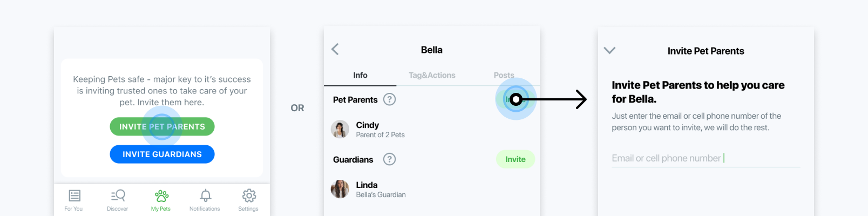The image size is (868, 216).
Task: Open Linda's profile photo
Action: pos(340,190)
